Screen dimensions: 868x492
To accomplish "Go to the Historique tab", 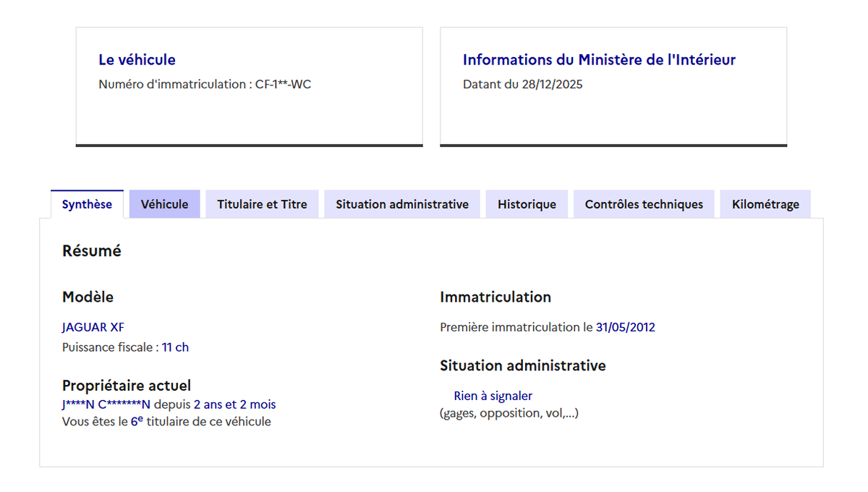I will point(527,204).
